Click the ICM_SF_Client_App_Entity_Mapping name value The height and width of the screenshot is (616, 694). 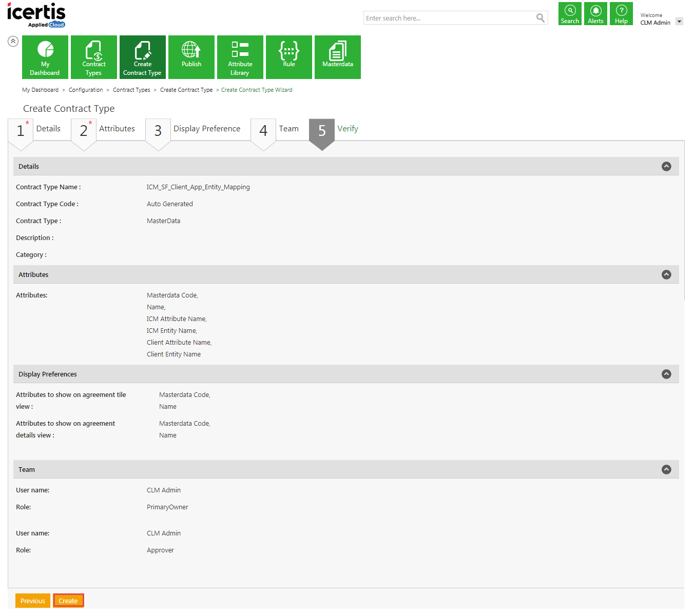point(198,187)
